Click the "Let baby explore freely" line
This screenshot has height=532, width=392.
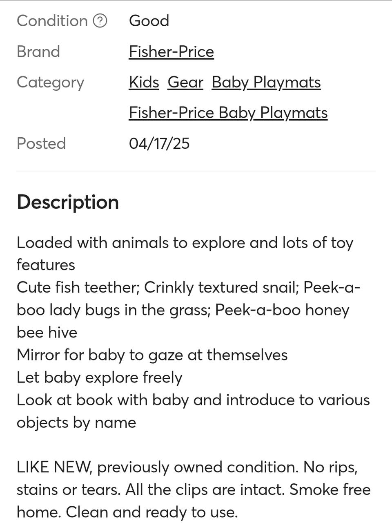click(99, 378)
